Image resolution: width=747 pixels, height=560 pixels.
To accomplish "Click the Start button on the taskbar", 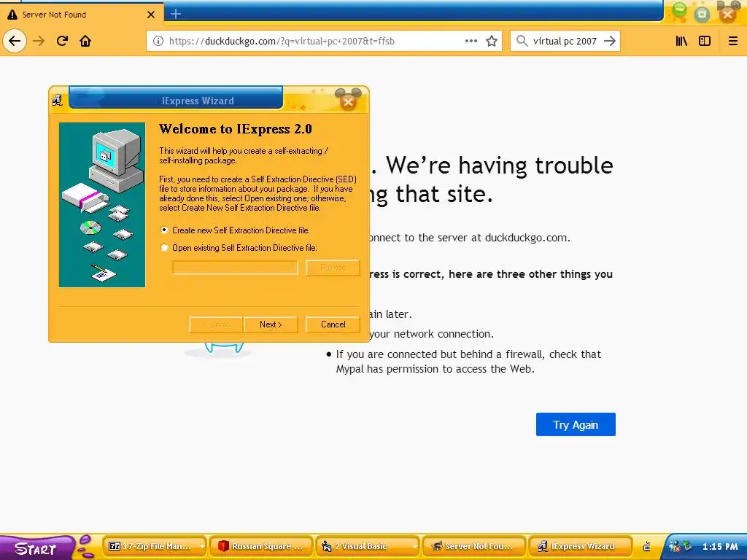I will pos(37,548).
